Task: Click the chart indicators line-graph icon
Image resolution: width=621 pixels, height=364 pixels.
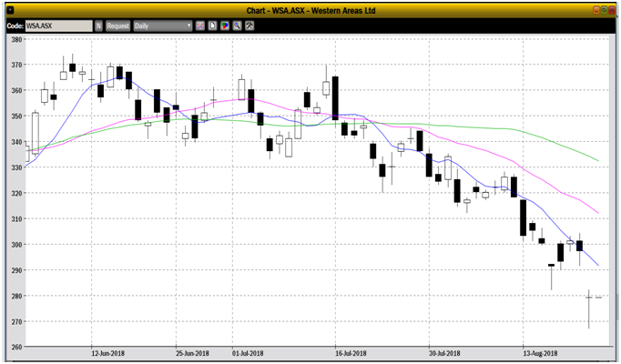Action: tap(200, 26)
